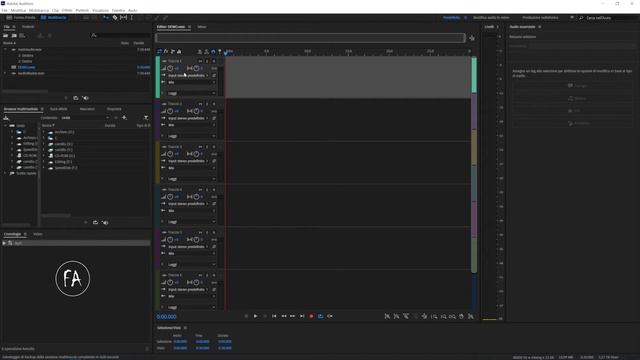Click Traccia 1 pan knob
Screen dimensions: 640x360
196,68
